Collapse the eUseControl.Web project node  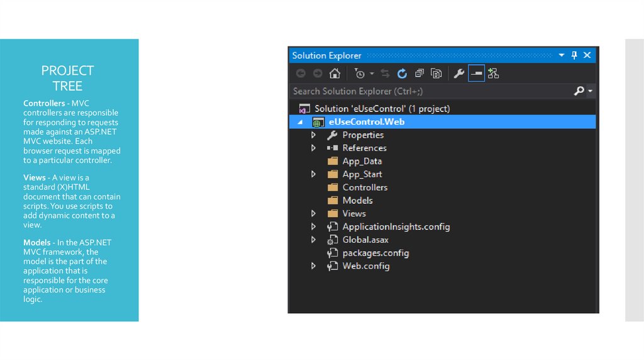click(300, 122)
